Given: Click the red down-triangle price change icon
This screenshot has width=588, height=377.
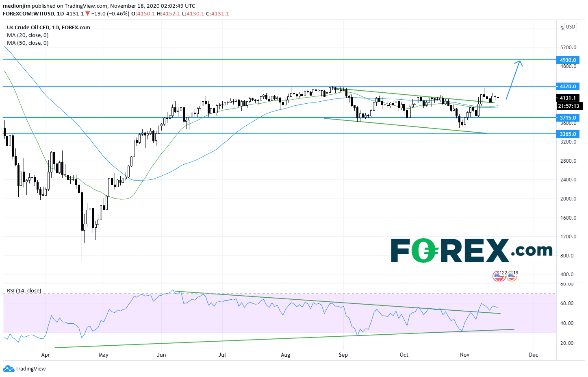Looking at the screenshot, I should [x=87, y=13].
